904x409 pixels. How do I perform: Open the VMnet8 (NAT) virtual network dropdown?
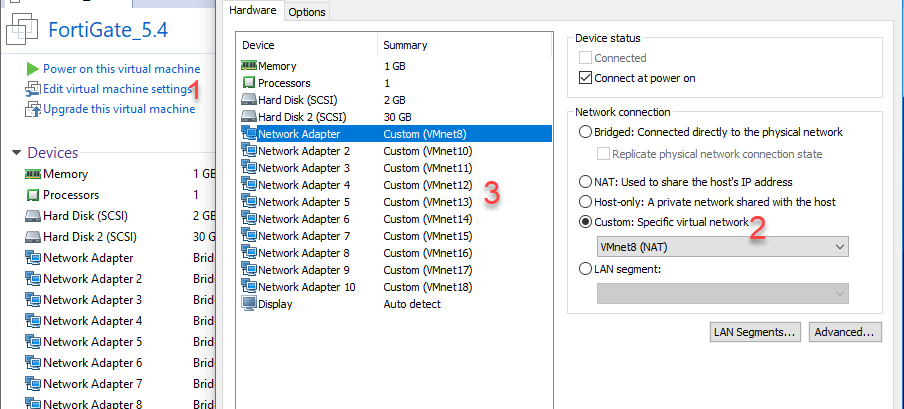[722, 247]
